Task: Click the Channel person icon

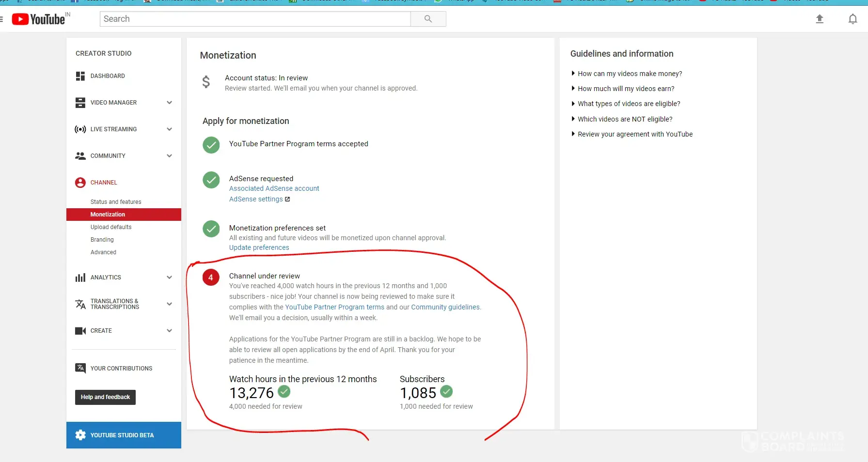Action: 80,183
